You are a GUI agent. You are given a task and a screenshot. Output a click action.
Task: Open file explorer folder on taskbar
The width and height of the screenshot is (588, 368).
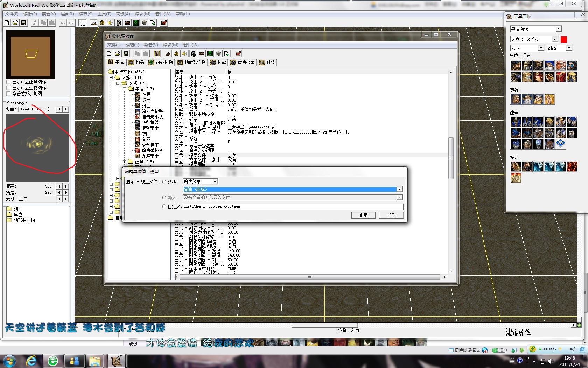(x=95, y=361)
